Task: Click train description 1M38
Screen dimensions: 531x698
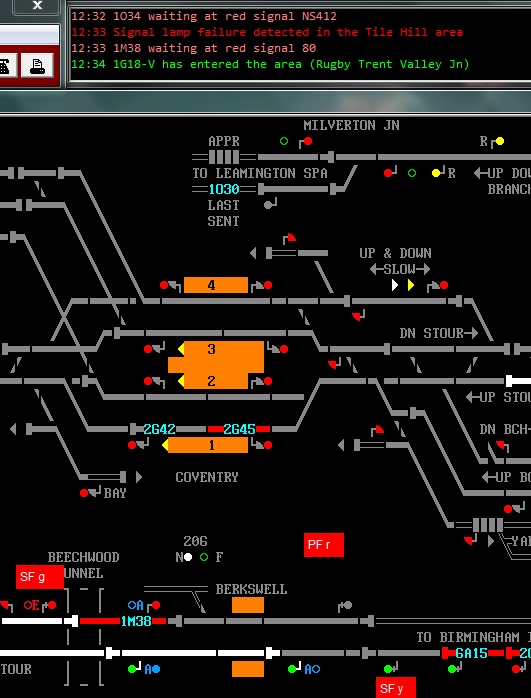Action: pyautogui.click(x=136, y=621)
